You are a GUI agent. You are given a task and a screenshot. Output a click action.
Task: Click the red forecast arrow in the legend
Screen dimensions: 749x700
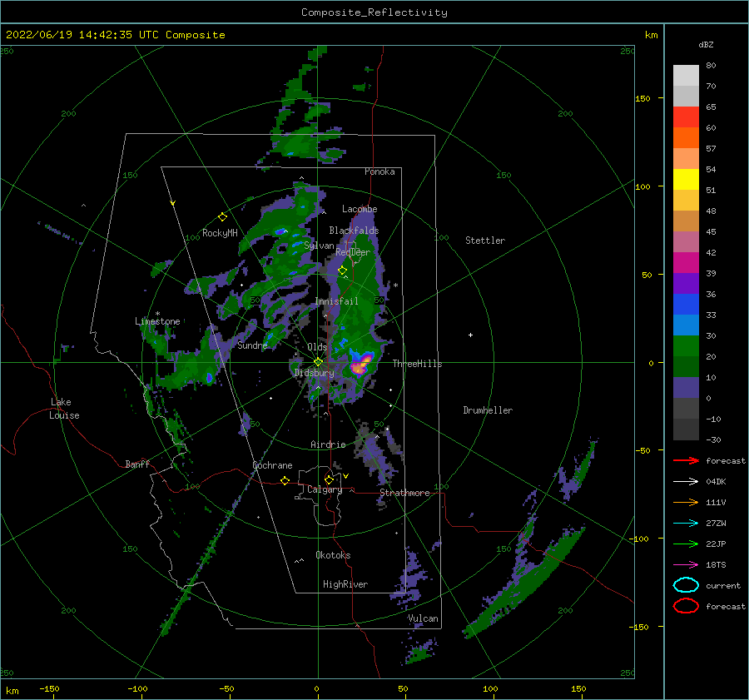(686, 460)
